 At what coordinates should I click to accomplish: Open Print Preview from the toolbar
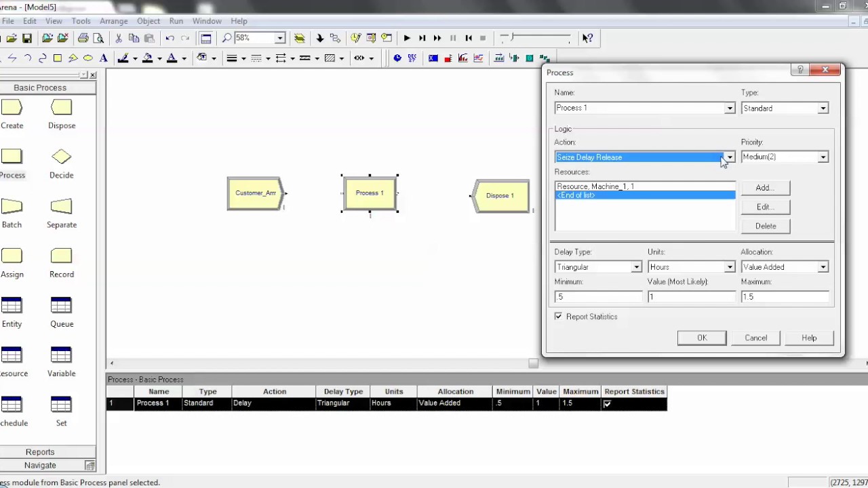98,39
